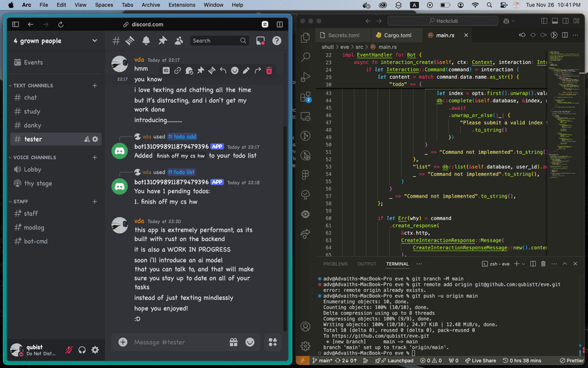Open Extensions view in VS Code activity bar

click(x=305, y=96)
